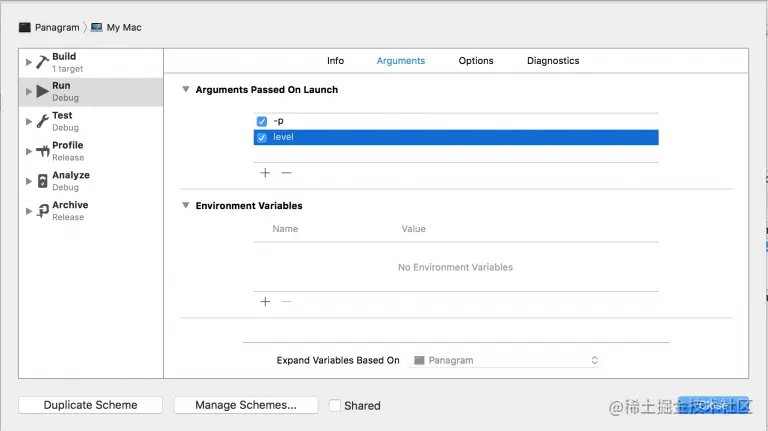Select the level argument row
Viewport: 768px width, 431px height.
tap(450, 138)
